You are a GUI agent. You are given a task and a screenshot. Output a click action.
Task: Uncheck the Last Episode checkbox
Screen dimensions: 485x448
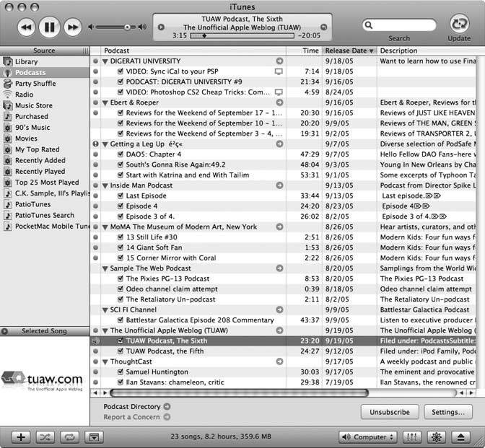[x=121, y=196]
